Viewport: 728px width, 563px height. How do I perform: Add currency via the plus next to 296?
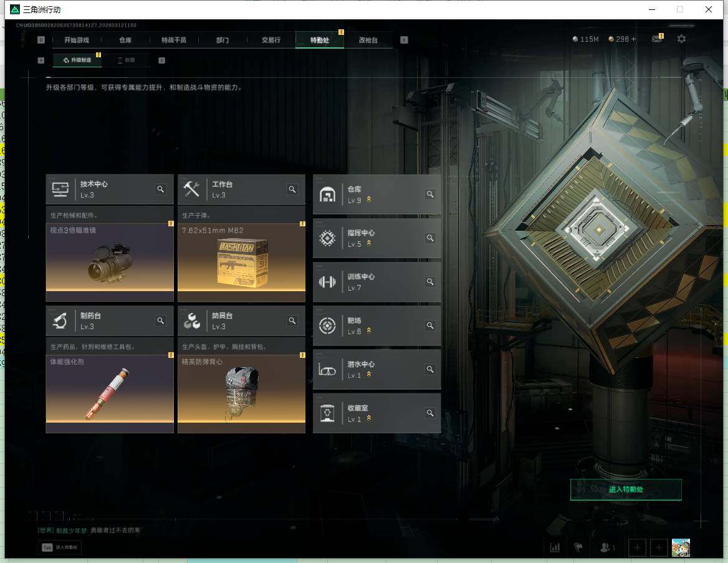tap(633, 39)
